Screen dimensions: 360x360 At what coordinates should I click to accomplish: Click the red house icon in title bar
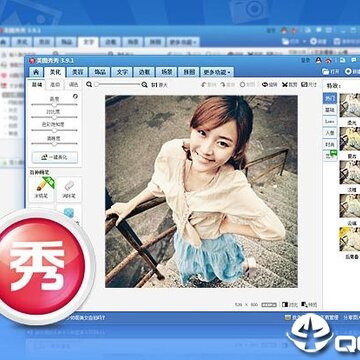(328, 61)
